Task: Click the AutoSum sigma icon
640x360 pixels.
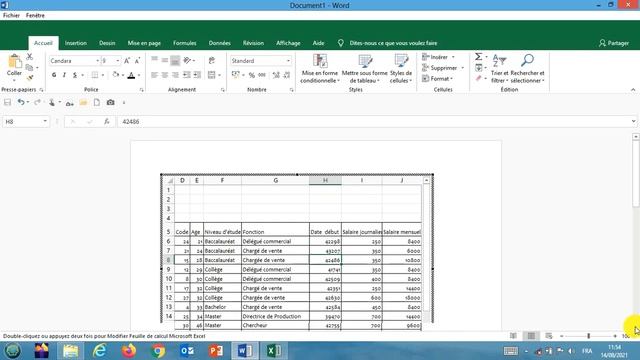Action: click(478, 57)
